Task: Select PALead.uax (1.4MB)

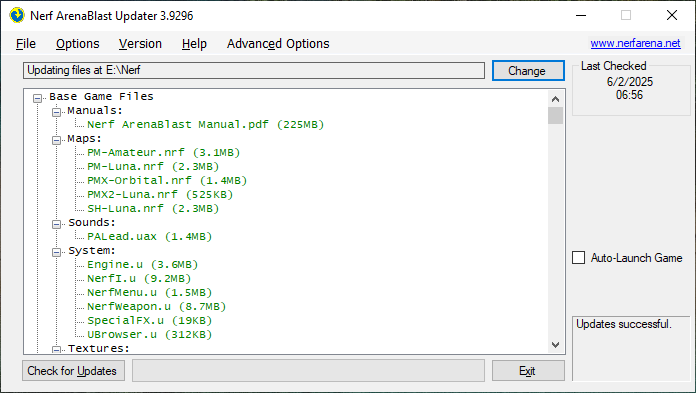Action: 150,236
